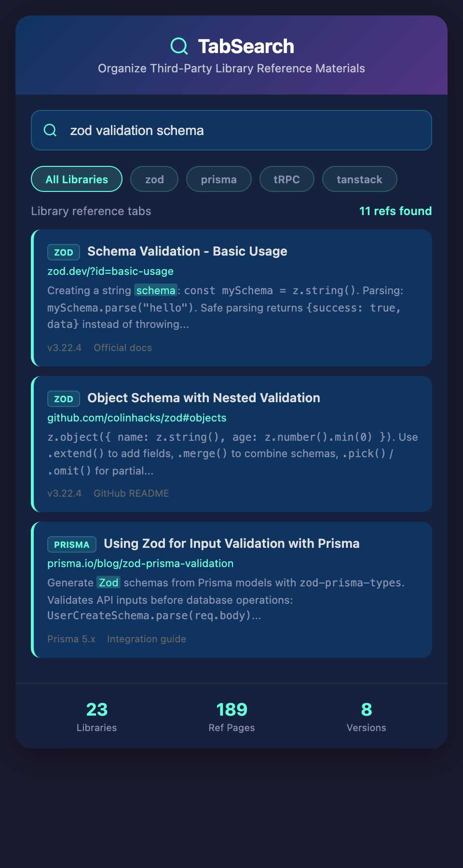Click the search icon inside the search bar

click(x=50, y=130)
